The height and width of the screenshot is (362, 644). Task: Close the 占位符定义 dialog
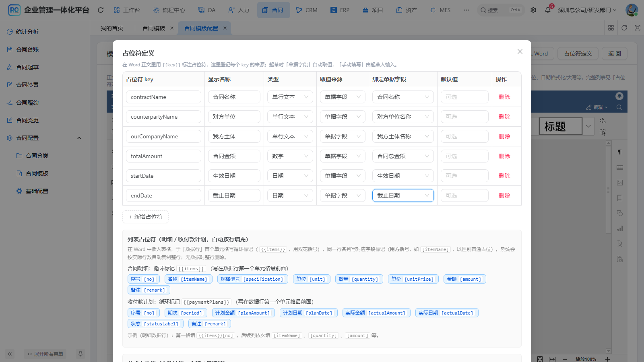(520, 51)
